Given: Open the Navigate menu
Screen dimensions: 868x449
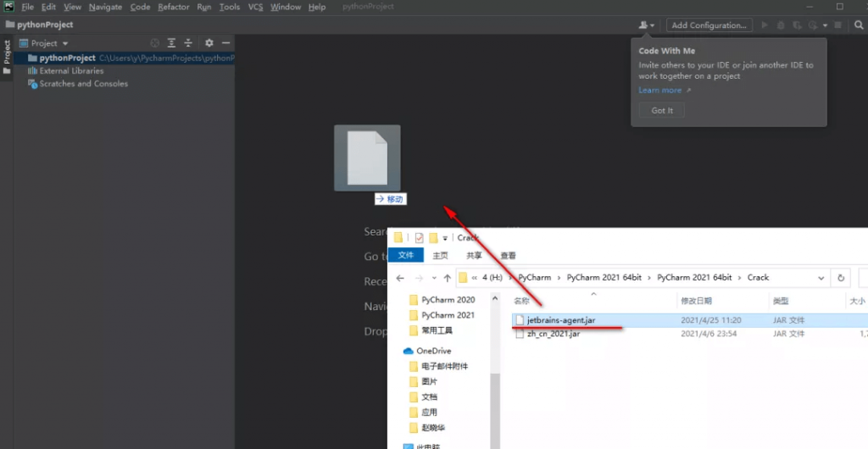Looking at the screenshot, I should point(105,7).
